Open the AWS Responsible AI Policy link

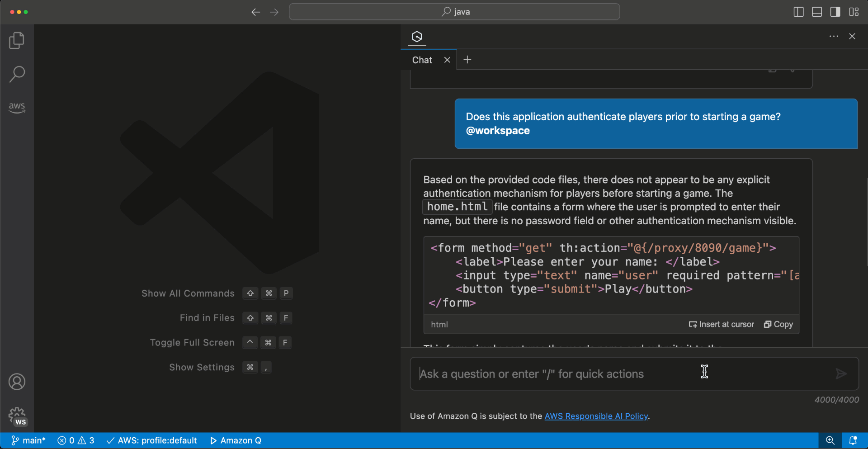coord(596,416)
